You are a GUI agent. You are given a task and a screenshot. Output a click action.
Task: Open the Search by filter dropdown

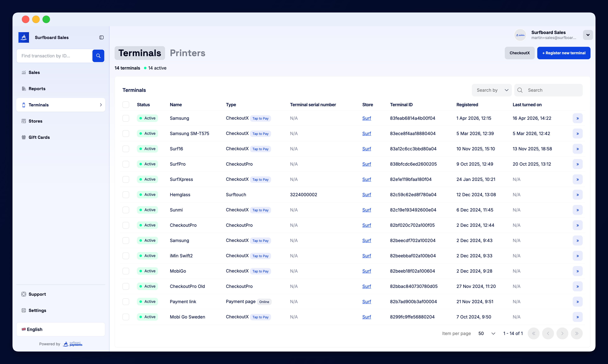pyautogui.click(x=492, y=90)
